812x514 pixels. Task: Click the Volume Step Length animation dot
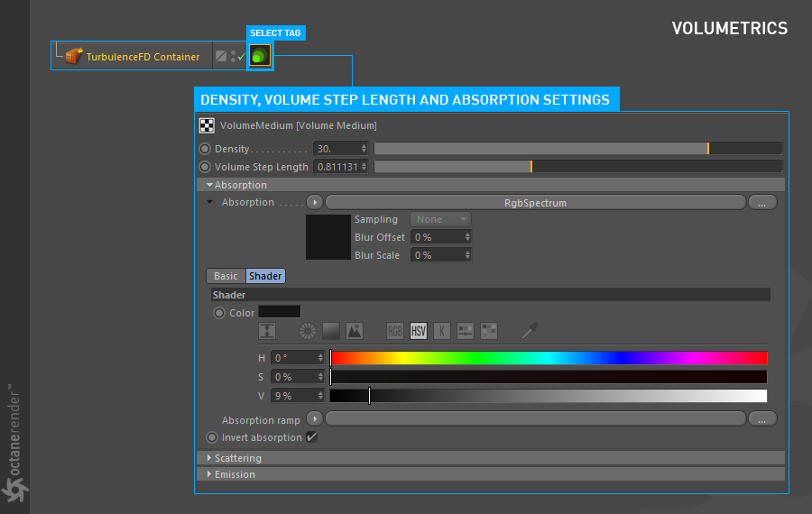(205, 167)
